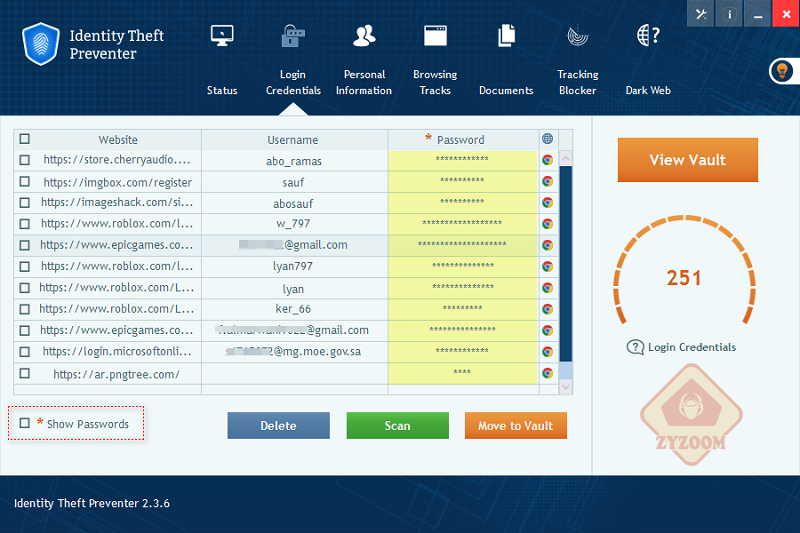Click the lightbulb tips icon
The image size is (800, 533).
pyautogui.click(x=782, y=71)
